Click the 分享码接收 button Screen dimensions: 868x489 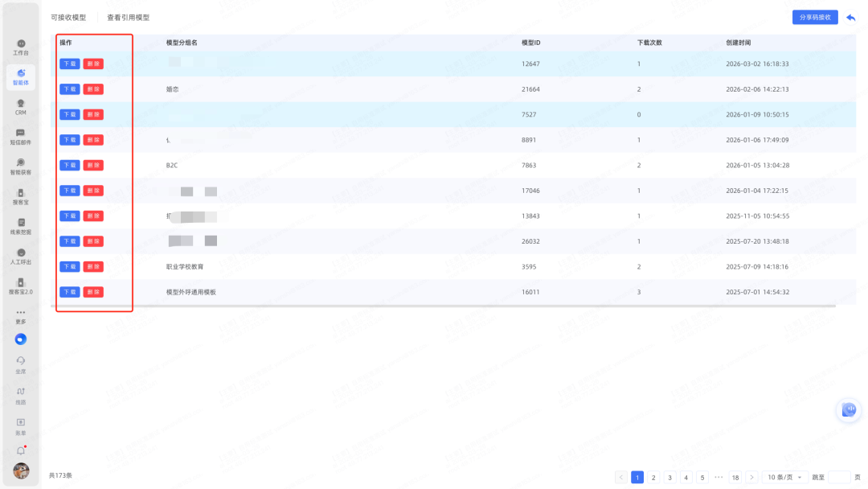(x=816, y=17)
